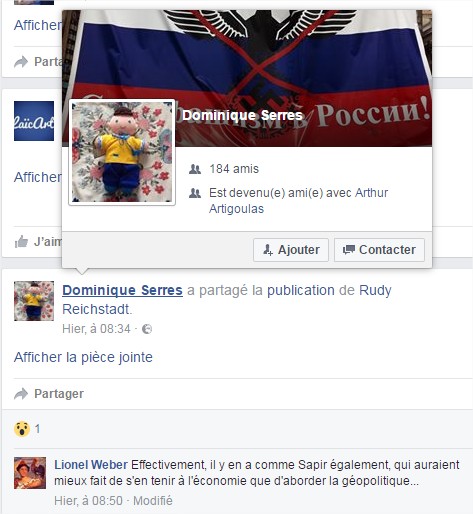Open Arthur Artigoulas profile link
Image resolution: width=473 pixels, height=514 pixels.
[298, 201]
